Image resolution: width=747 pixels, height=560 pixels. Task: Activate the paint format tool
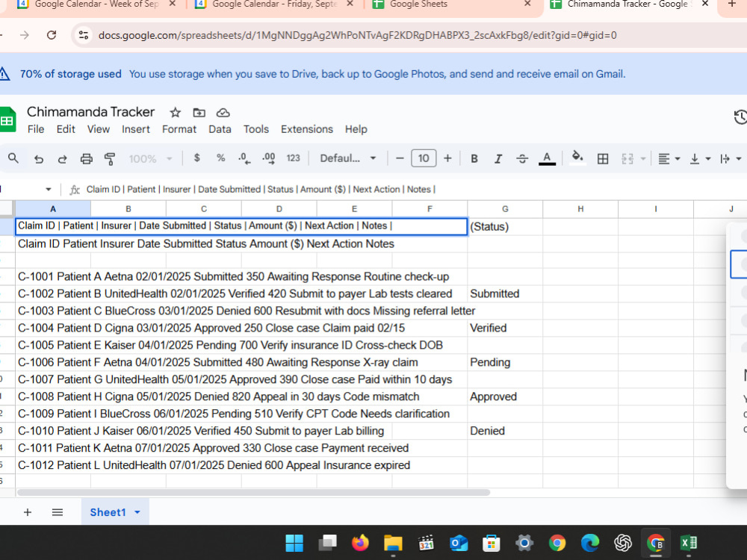tap(110, 158)
